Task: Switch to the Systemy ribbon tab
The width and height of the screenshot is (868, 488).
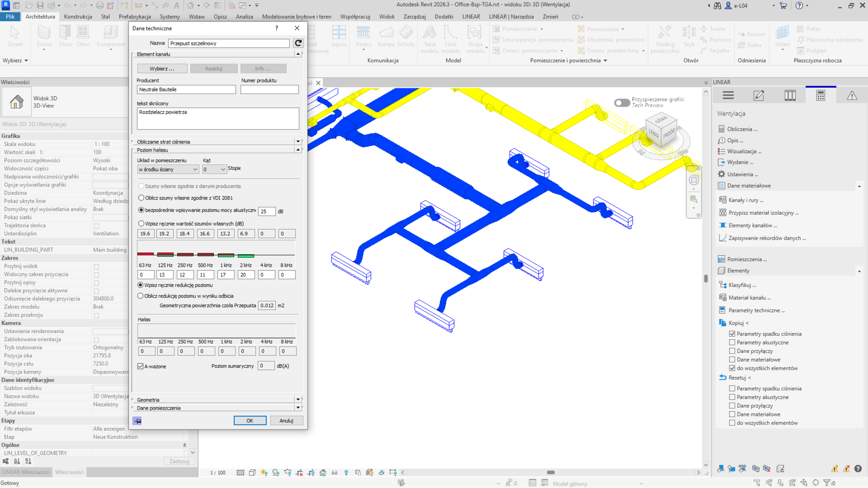Action: [x=169, y=17]
